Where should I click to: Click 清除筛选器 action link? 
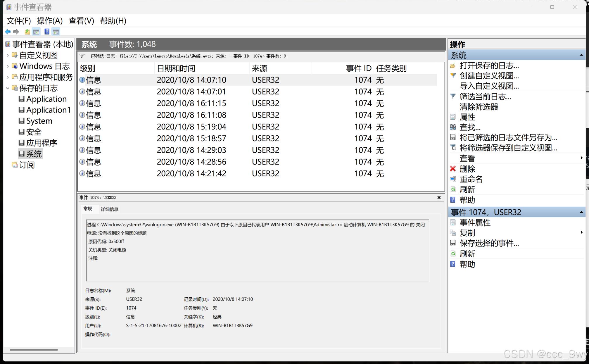click(479, 107)
